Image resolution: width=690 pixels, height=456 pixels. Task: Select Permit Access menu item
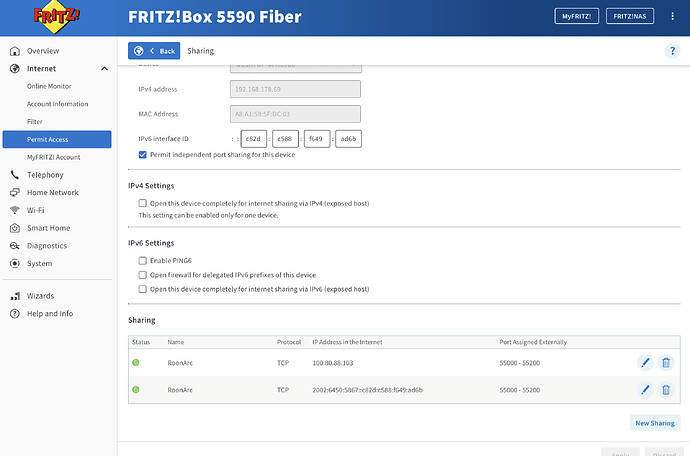point(57,139)
